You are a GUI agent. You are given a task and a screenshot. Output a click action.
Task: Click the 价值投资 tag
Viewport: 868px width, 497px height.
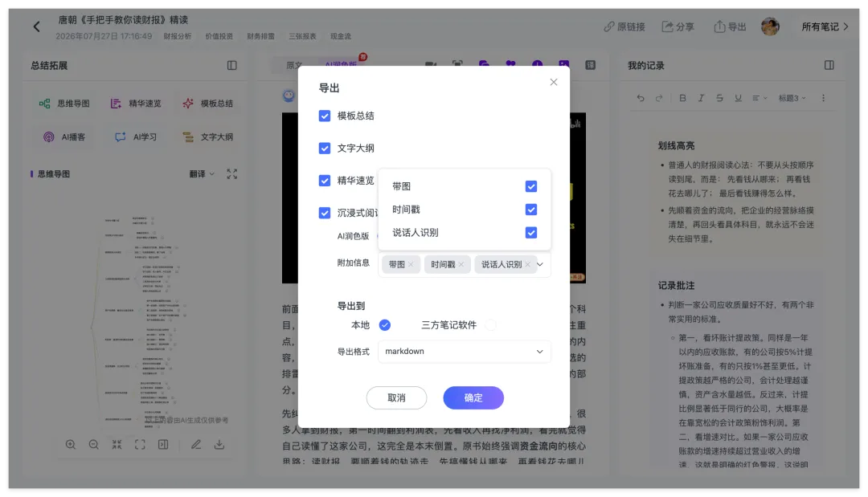pos(219,36)
